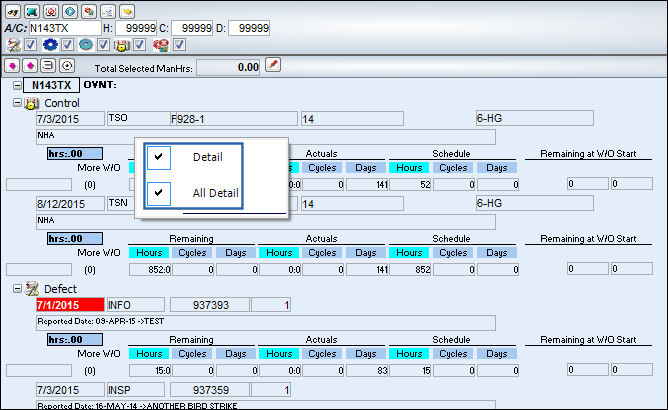Image resolution: width=668 pixels, height=410 pixels.
Task: Toggle the checkbox next to teal disc icon
Action: [103, 44]
